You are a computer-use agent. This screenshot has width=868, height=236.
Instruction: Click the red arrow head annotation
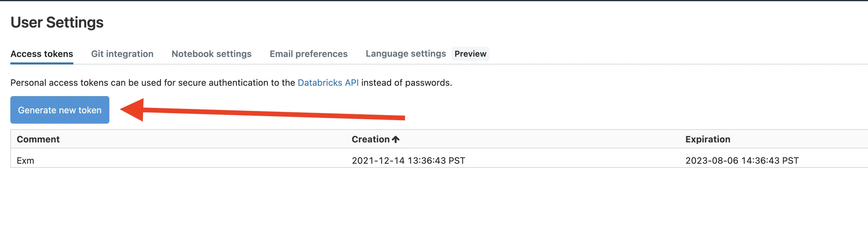coord(133,110)
